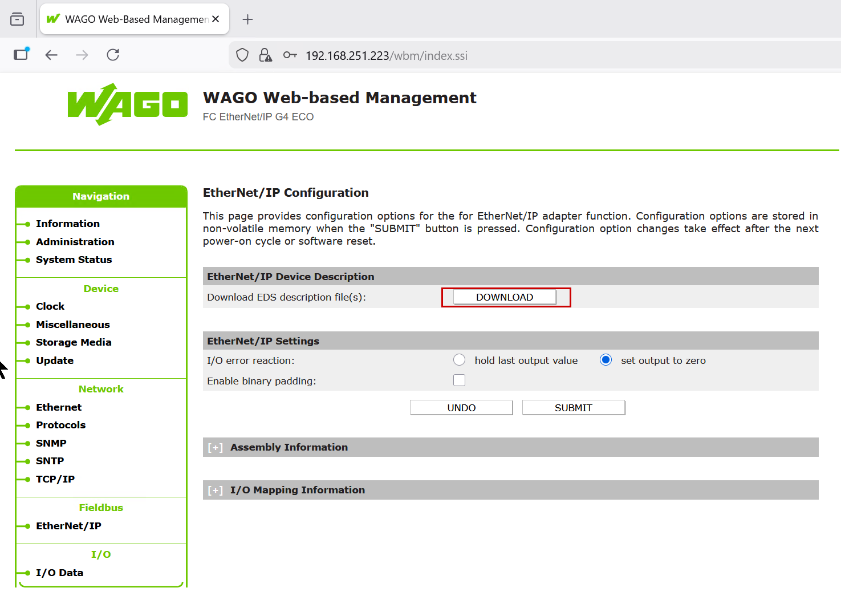Reload the page with refresh icon
841x616 pixels.
113,55
